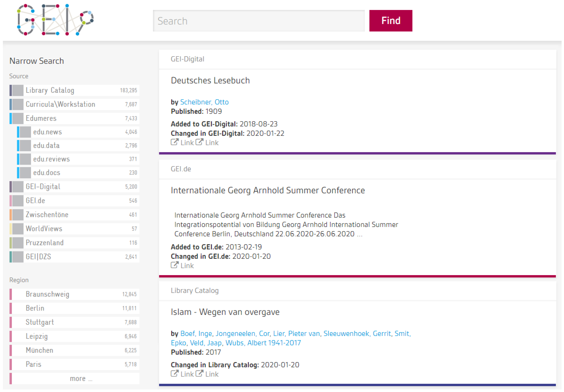
Task: Toggle the Edumeres source filter
Action: click(41, 118)
